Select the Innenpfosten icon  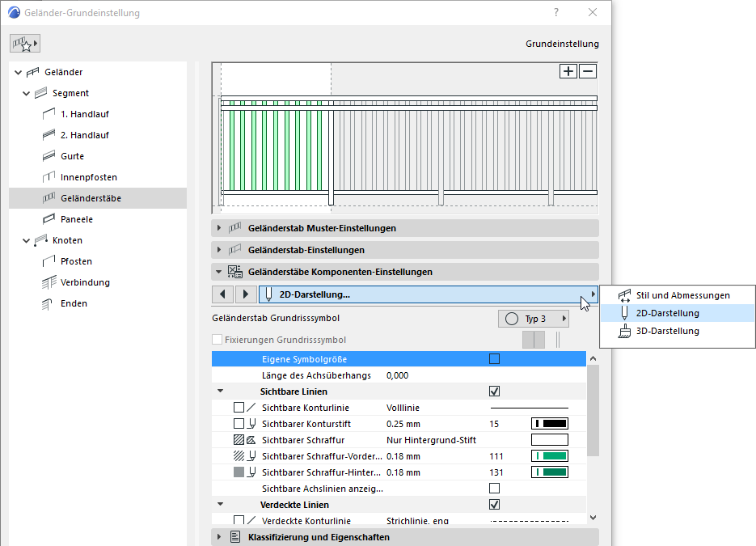[x=49, y=177]
